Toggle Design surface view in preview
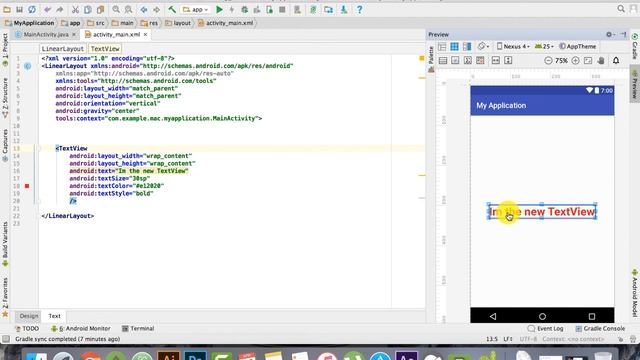The height and width of the screenshot is (360, 640). point(442,47)
